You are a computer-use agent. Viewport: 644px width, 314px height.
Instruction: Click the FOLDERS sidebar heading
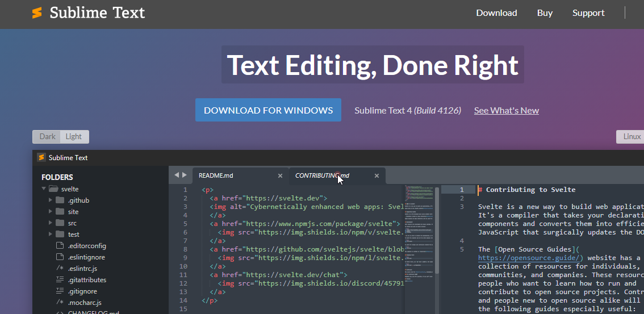click(x=57, y=177)
